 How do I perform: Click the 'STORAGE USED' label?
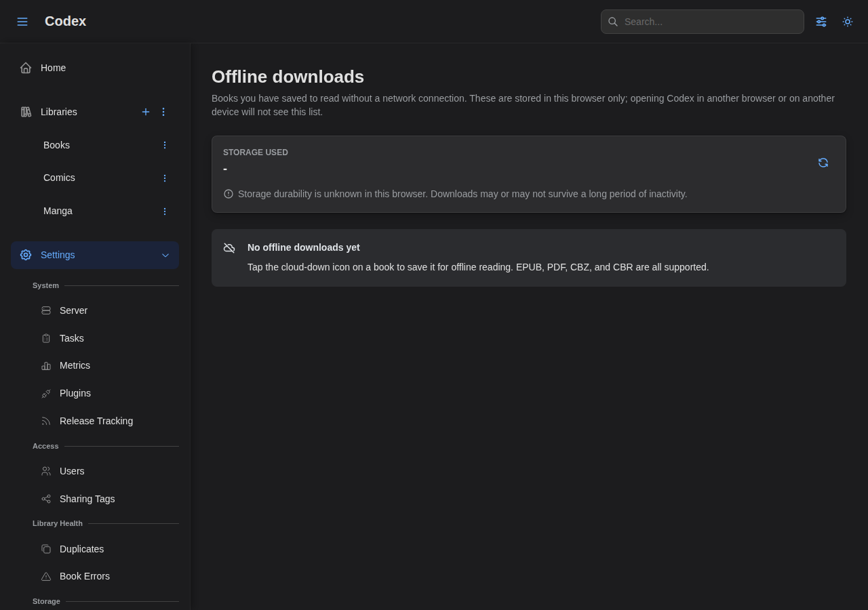pyautogui.click(x=256, y=152)
